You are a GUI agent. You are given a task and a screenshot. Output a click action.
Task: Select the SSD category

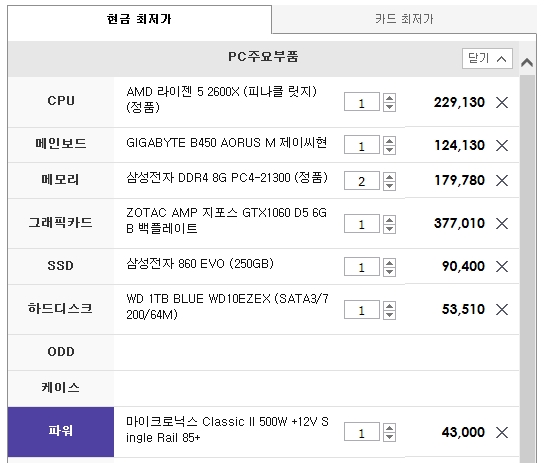click(61, 266)
